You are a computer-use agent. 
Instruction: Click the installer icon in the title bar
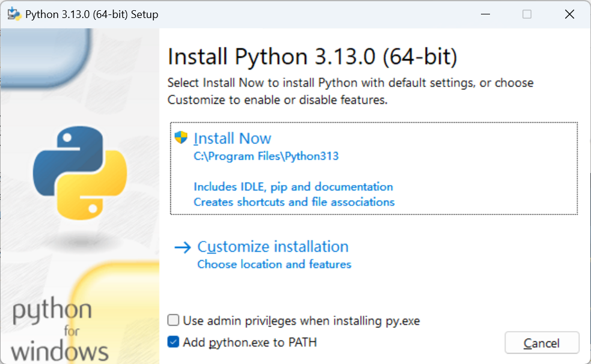tap(14, 14)
